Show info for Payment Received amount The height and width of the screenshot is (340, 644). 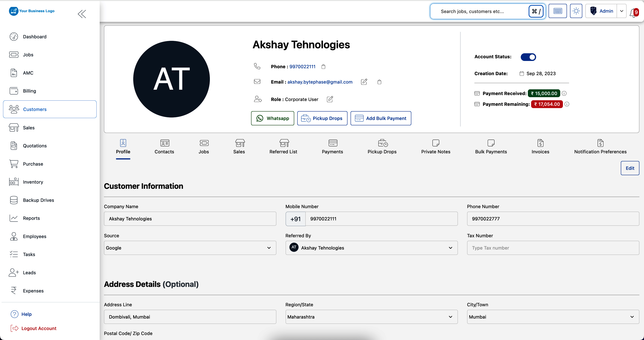(x=564, y=93)
